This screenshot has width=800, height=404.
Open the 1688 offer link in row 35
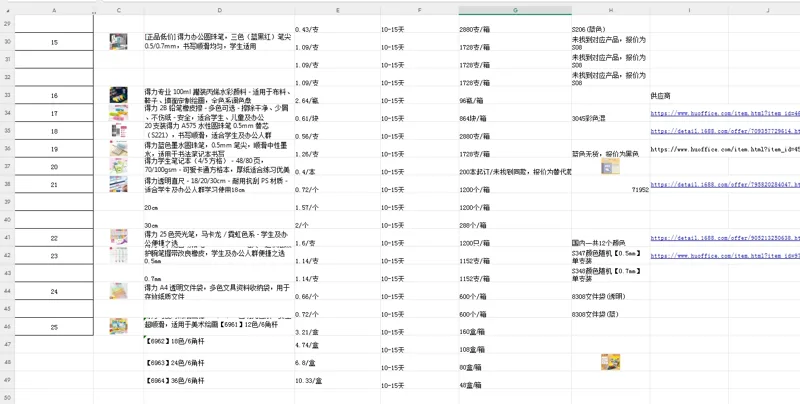coord(725,131)
